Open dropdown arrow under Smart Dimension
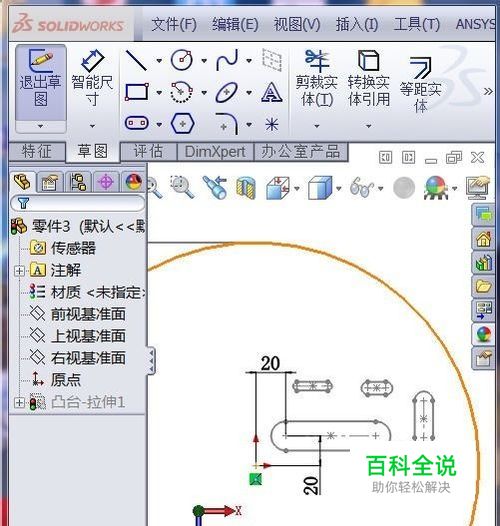The height and width of the screenshot is (526, 500). pyautogui.click(x=92, y=126)
